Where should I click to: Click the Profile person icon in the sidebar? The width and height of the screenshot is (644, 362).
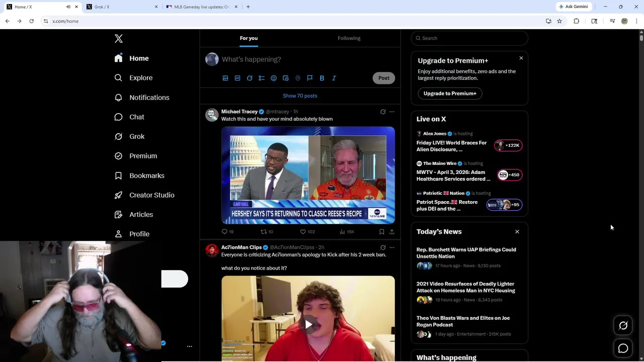118,234
